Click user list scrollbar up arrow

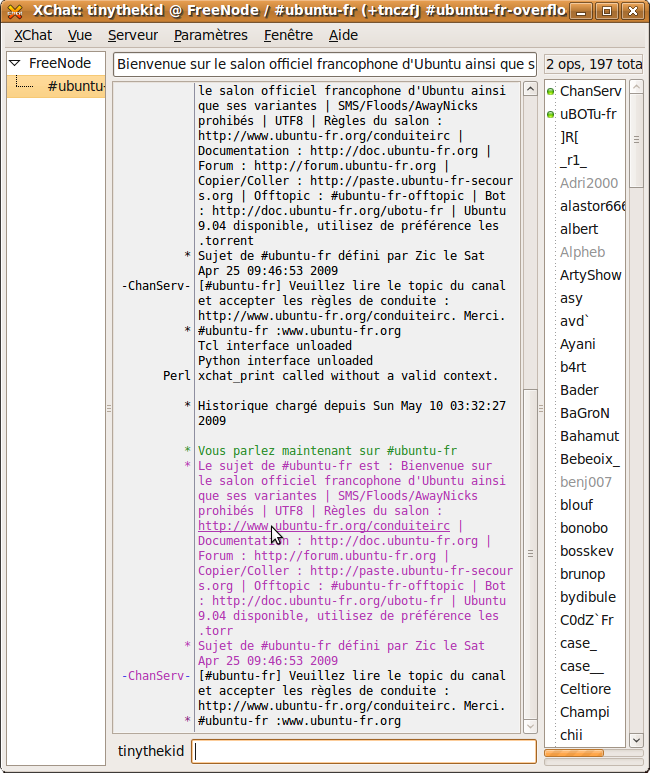coord(637,87)
